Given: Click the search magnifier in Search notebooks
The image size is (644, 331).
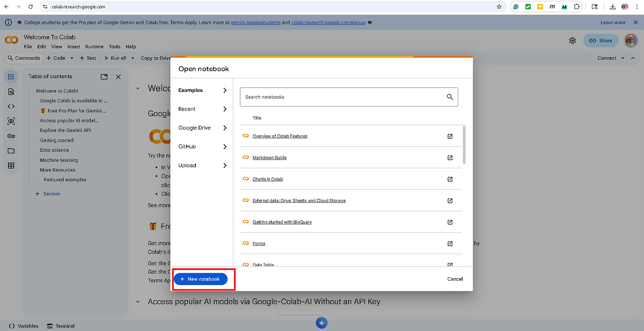Looking at the screenshot, I should [450, 97].
